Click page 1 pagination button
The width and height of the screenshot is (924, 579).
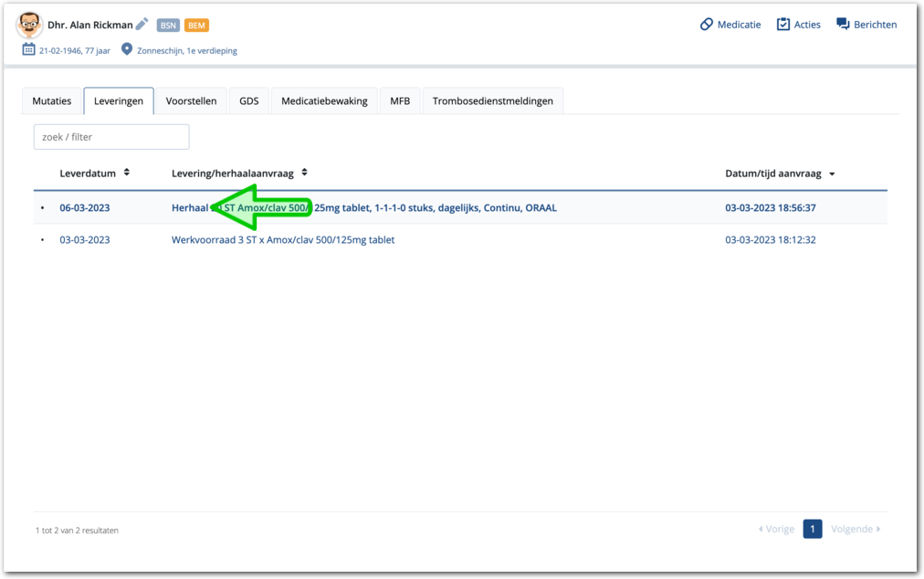click(x=813, y=529)
